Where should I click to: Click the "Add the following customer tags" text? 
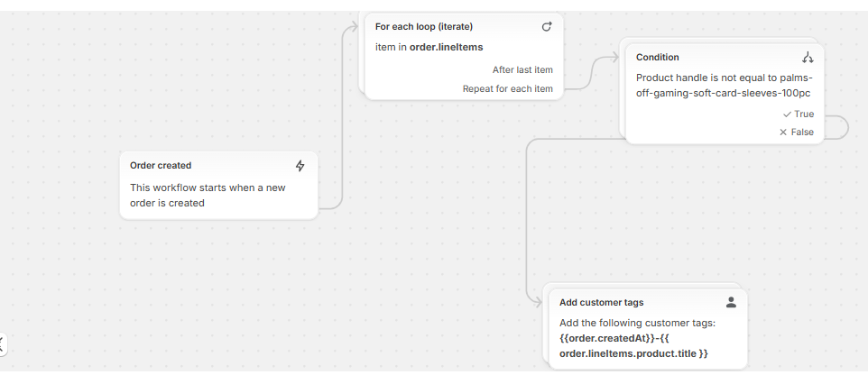click(x=637, y=323)
